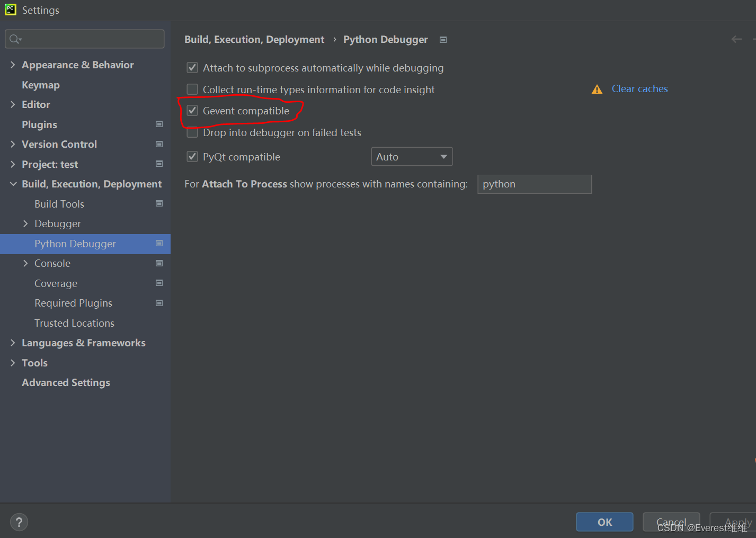The width and height of the screenshot is (756, 538).
Task: Select Plugins in settings tree
Action: (x=39, y=124)
